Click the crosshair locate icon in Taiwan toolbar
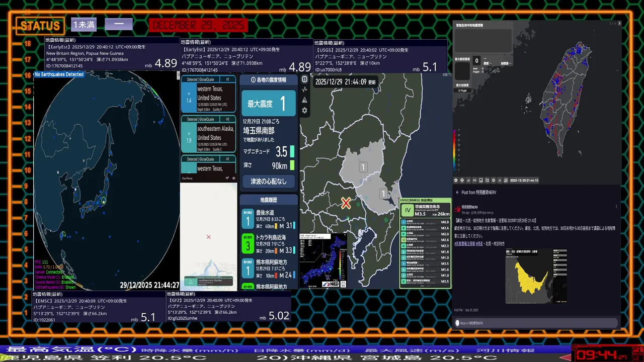 462,180
